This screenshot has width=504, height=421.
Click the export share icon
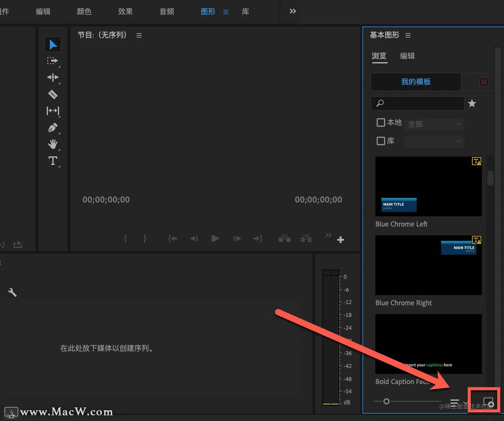[x=18, y=245]
